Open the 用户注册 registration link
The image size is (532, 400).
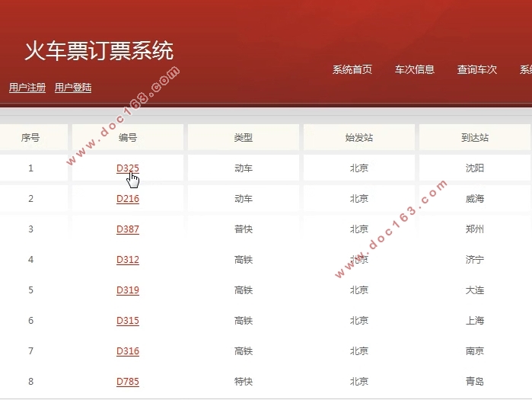coord(27,88)
